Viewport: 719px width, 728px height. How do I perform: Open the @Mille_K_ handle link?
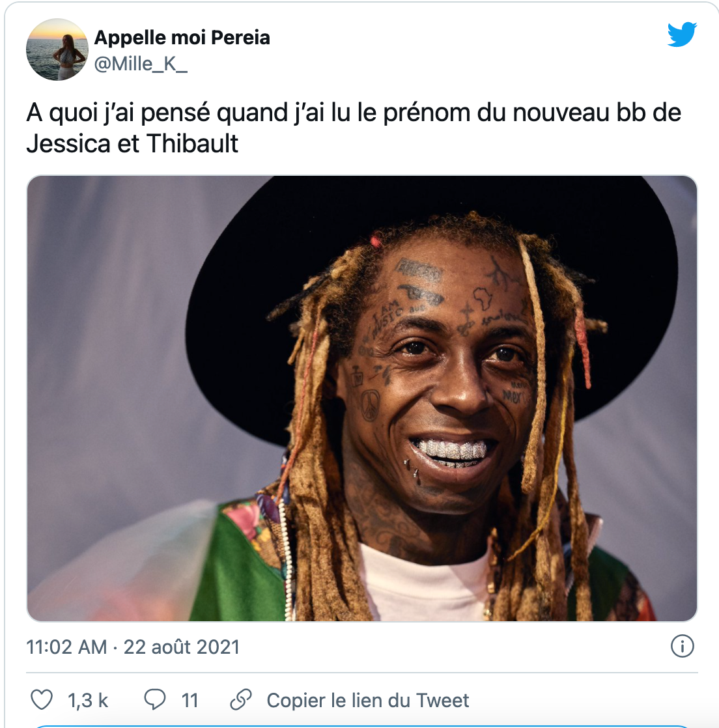click(141, 64)
